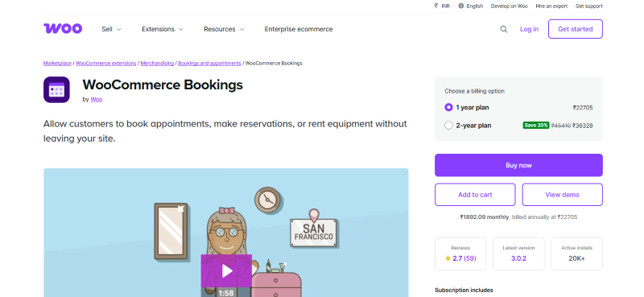
Task: Click the video duration 1:58 label
Action: click(226, 293)
